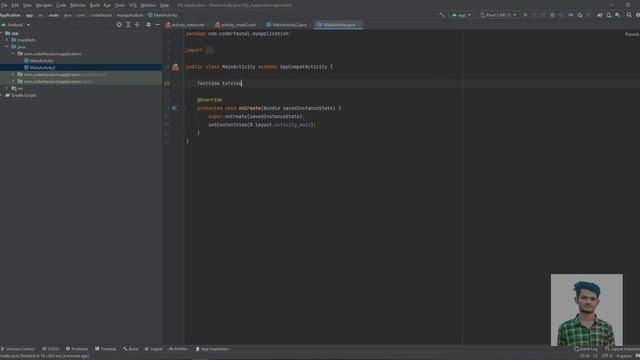640x360 pixels.
Task: Open the VCS menu
Action: [x=133, y=5]
